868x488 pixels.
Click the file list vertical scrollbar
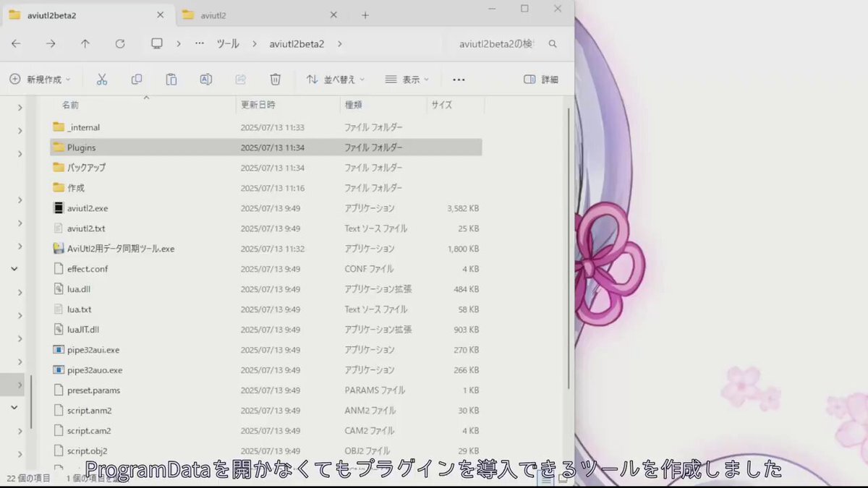click(x=569, y=249)
